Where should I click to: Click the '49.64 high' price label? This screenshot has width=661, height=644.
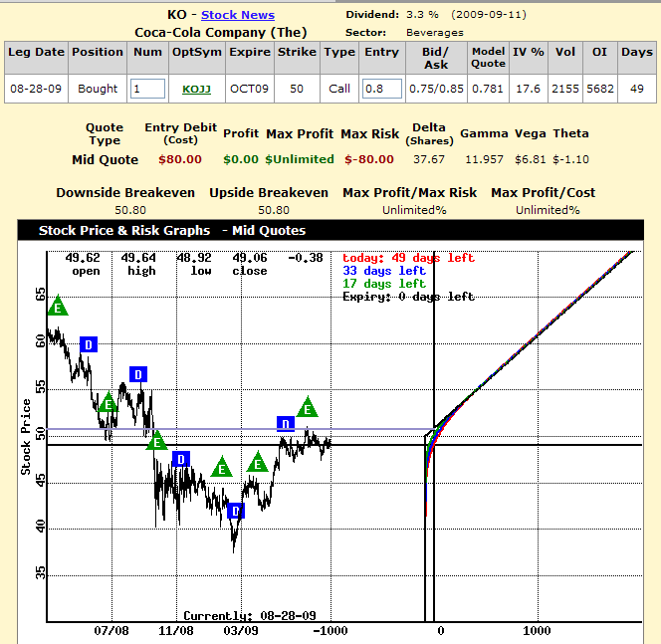point(139,264)
